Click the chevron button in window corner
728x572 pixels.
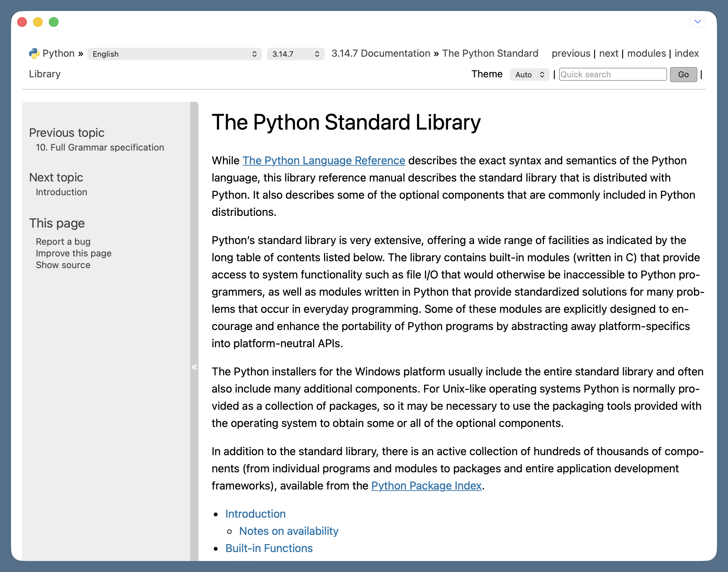[698, 22]
